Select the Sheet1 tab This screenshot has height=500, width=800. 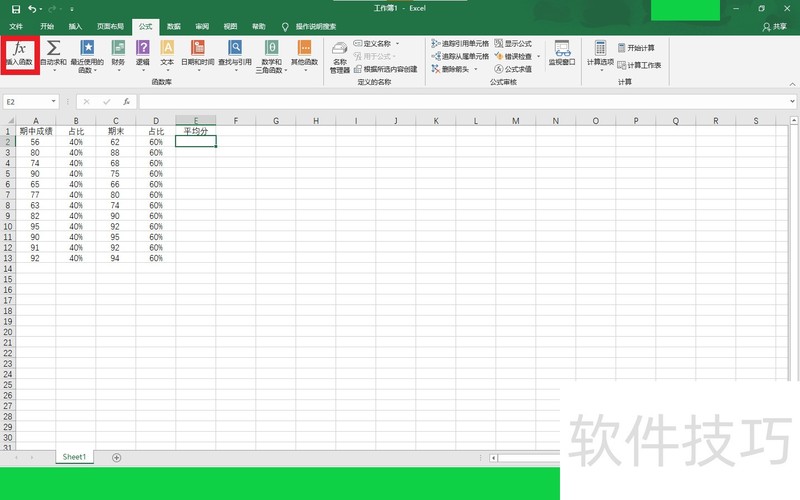click(x=74, y=457)
